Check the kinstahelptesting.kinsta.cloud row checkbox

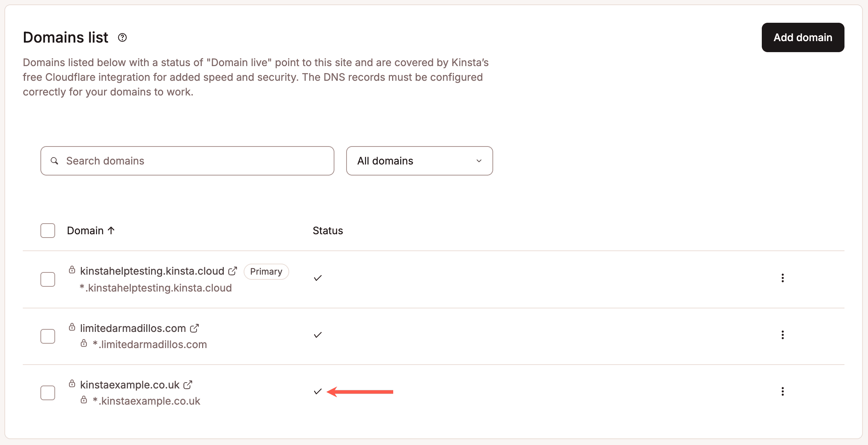point(47,279)
